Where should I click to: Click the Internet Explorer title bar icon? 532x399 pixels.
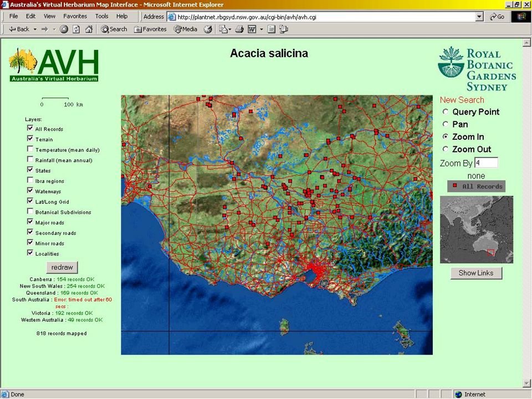pyautogui.click(x=5, y=5)
